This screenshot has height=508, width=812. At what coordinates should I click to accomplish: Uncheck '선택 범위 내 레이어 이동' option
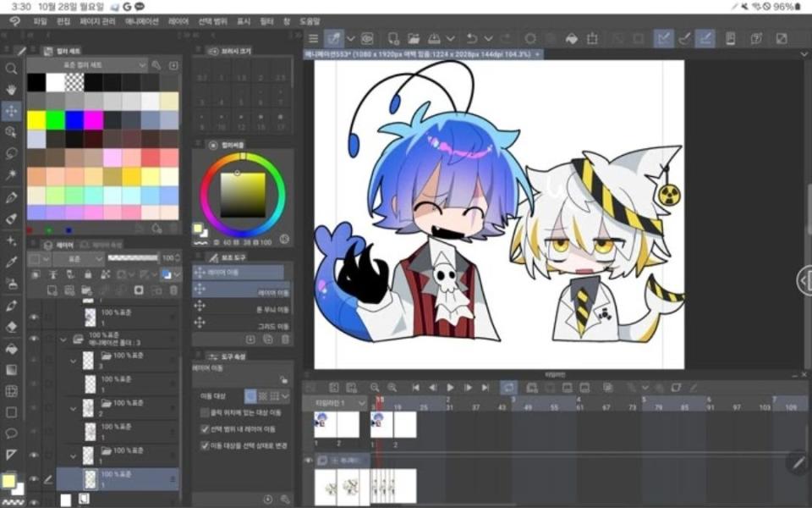point(206,428)
